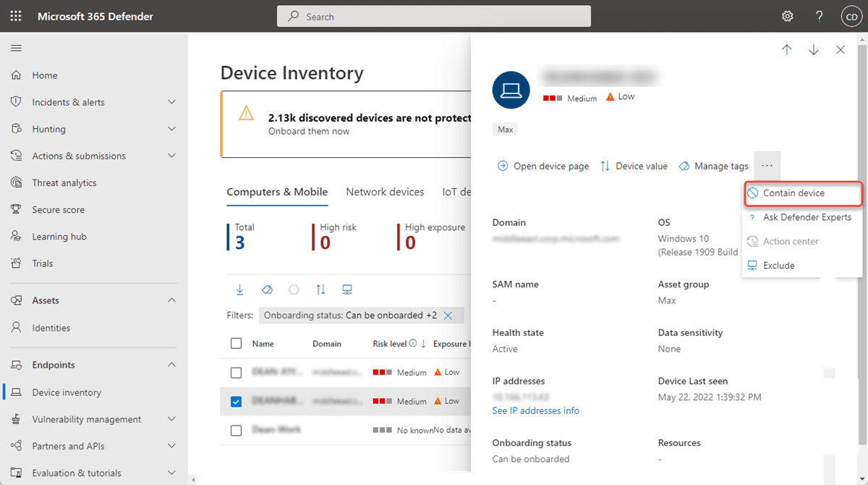Click the Customize columns device icon
Image resolution: width=868 pixels, height=485 pixels.
point(346,289)
